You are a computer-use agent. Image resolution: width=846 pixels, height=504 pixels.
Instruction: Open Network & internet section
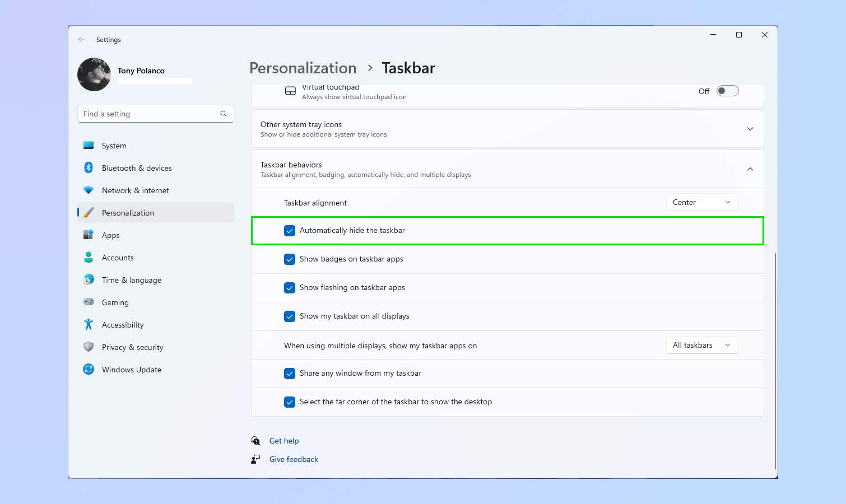coord(156,190)
